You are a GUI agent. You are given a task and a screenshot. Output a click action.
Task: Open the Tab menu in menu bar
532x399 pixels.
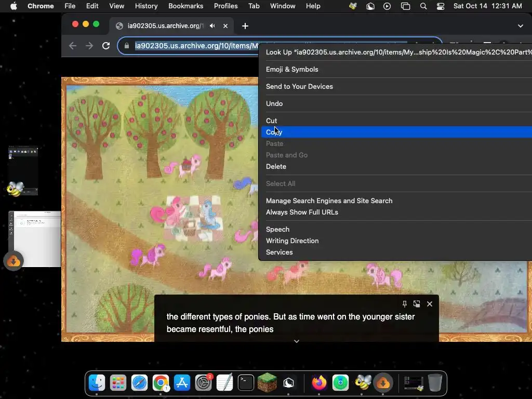[x=254, y=6]
